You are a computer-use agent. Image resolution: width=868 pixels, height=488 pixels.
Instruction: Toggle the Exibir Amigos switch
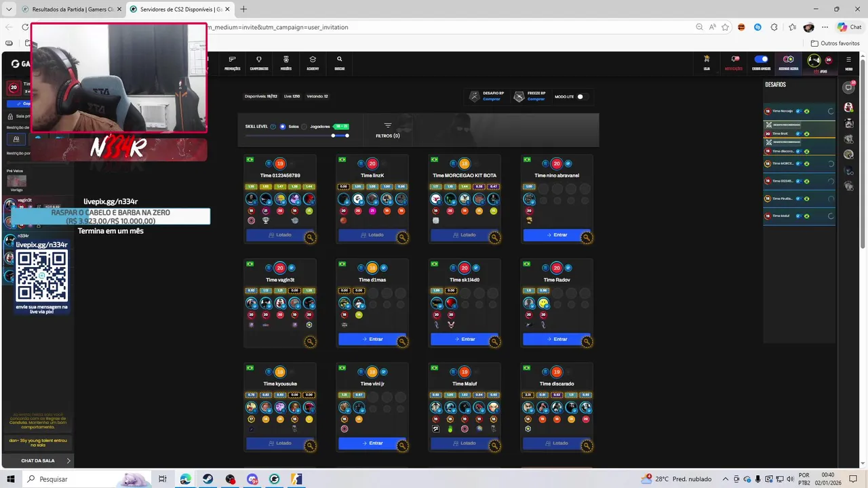point(761,60)
